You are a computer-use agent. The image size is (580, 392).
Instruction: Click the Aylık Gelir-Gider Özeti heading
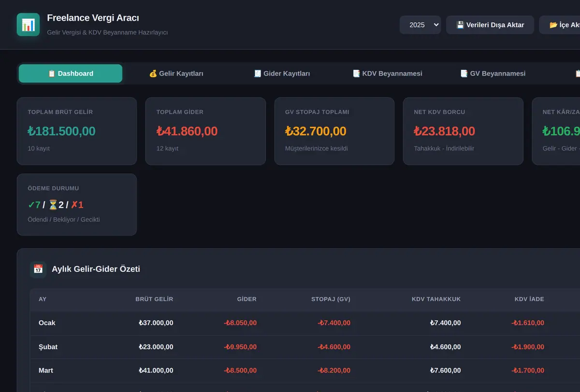tap(96, 269)
